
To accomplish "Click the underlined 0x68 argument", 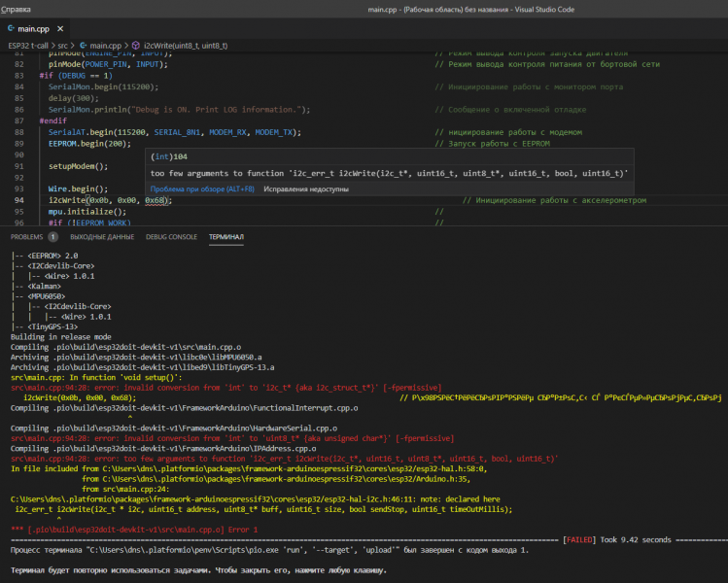I will [x=155, y=200].
